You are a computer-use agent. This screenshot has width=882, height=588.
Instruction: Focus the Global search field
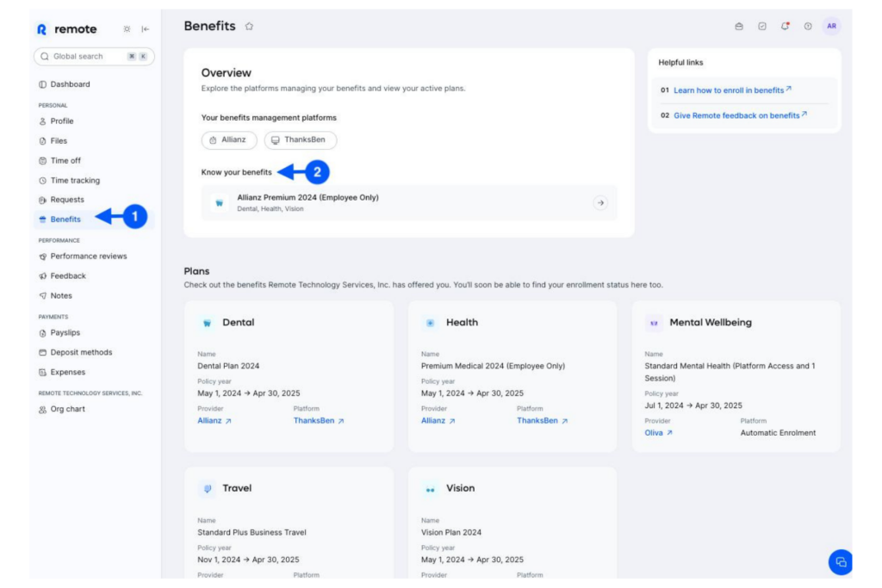94,56
